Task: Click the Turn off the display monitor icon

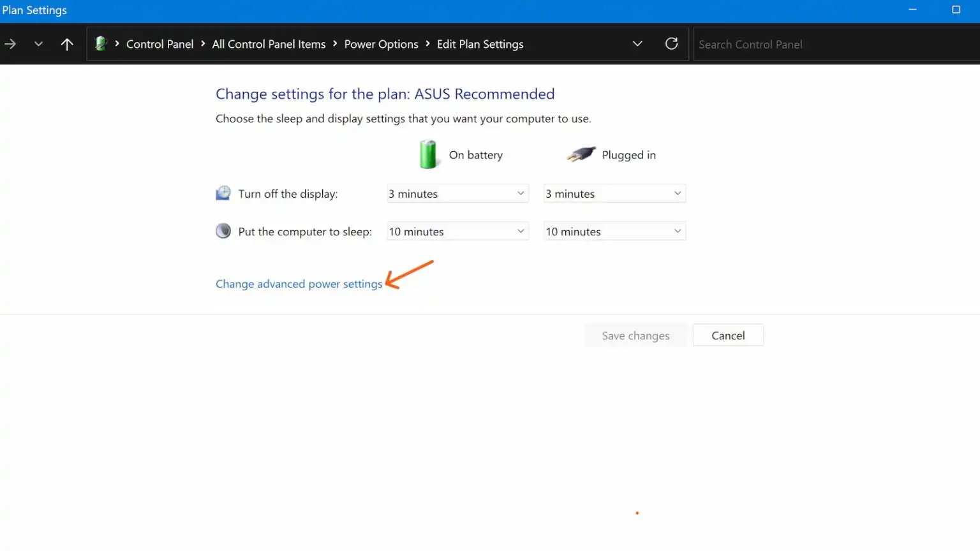Action: point(223,193)
